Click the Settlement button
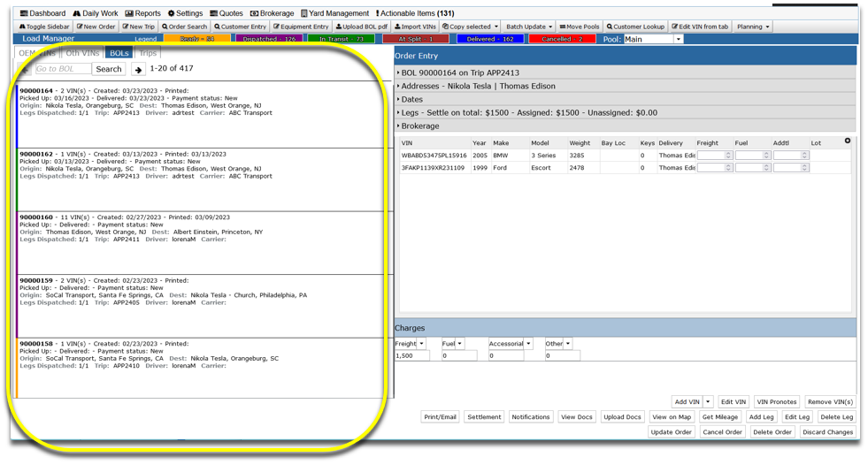 click(x=484, y=416)
